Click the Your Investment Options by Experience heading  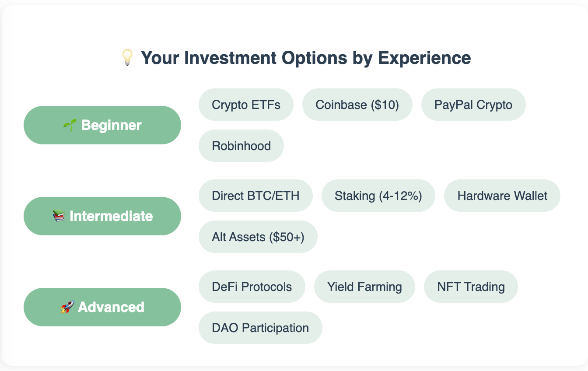point(306,58)
